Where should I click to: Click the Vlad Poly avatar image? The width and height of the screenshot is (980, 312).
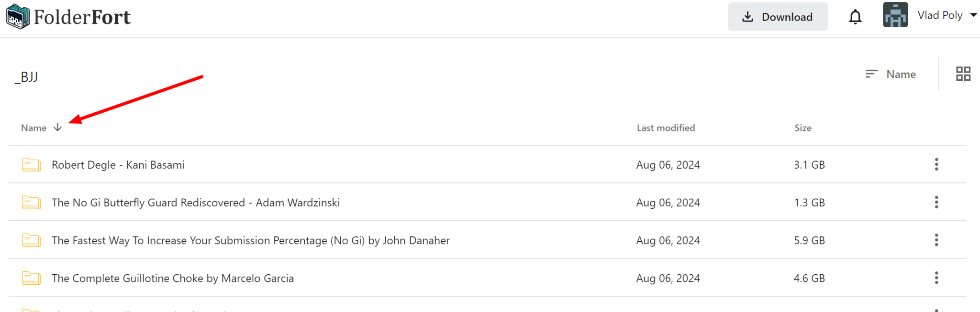pyautogui.click(x=895, y=15)
